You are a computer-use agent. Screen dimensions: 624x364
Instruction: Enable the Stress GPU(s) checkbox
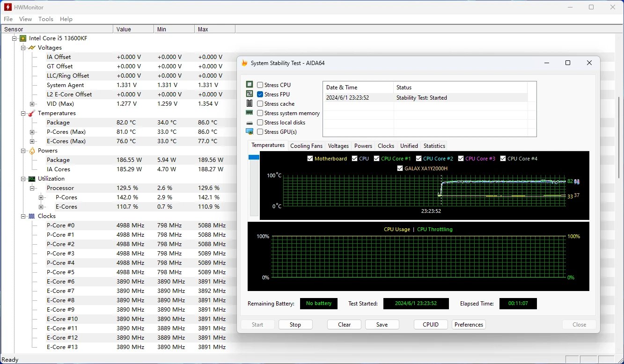point(260,132)
